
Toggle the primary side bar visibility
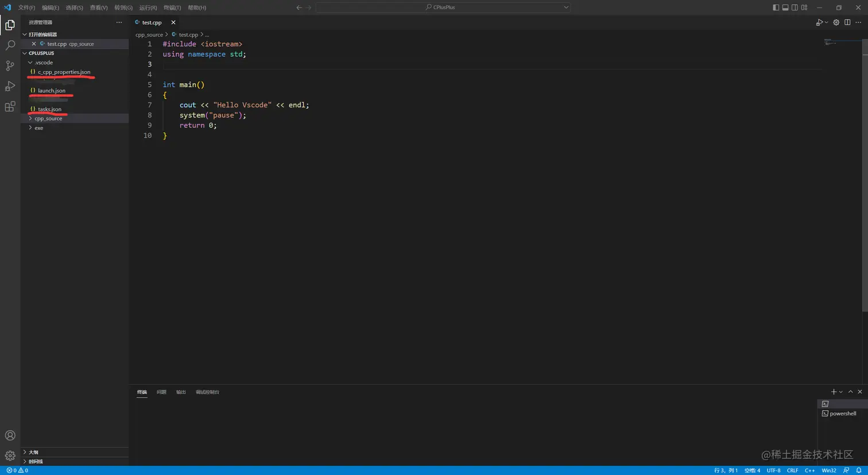click(776, 7)
